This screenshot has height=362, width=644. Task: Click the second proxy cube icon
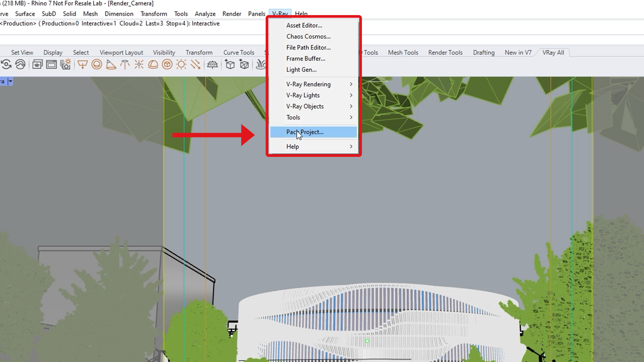(x=244, y=64)
